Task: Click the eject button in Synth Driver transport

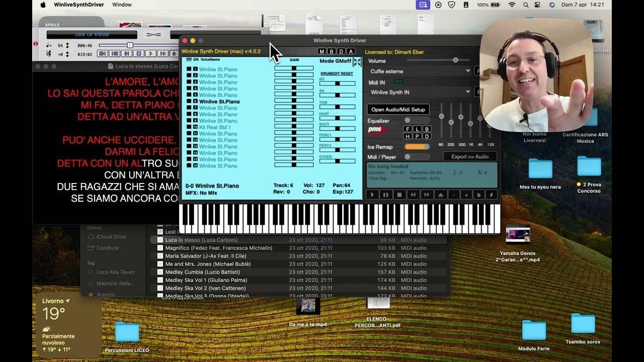Action: click(440, 195)
